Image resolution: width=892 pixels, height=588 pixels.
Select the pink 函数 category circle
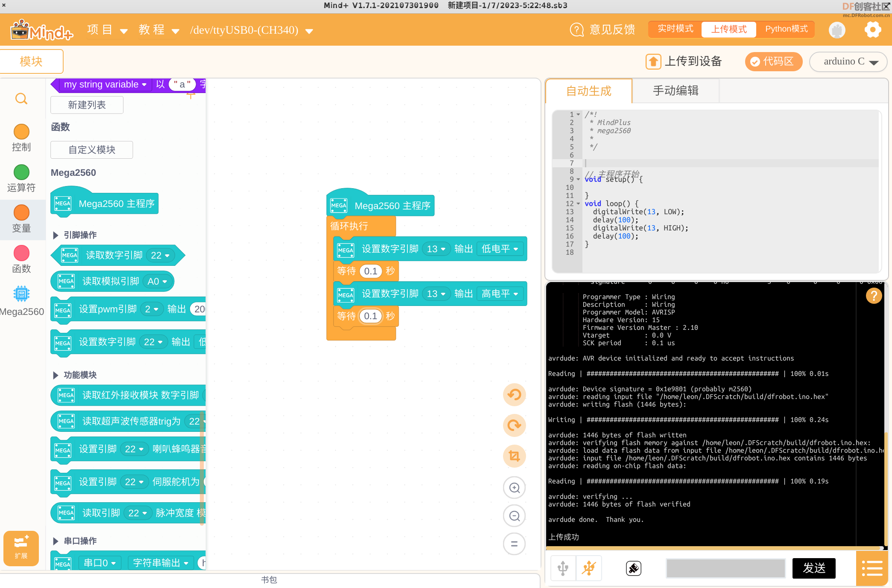pyautogui.click(x=21, y=253)
